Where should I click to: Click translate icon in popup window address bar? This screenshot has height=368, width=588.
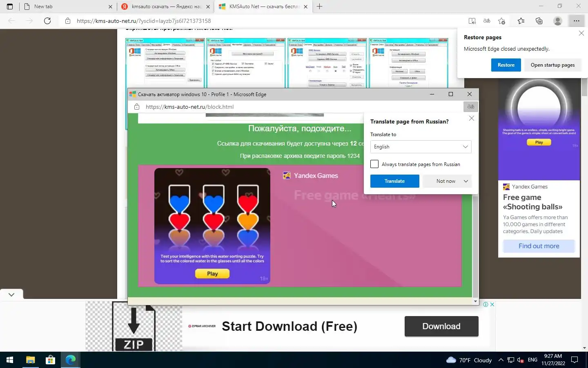(471, 107)
